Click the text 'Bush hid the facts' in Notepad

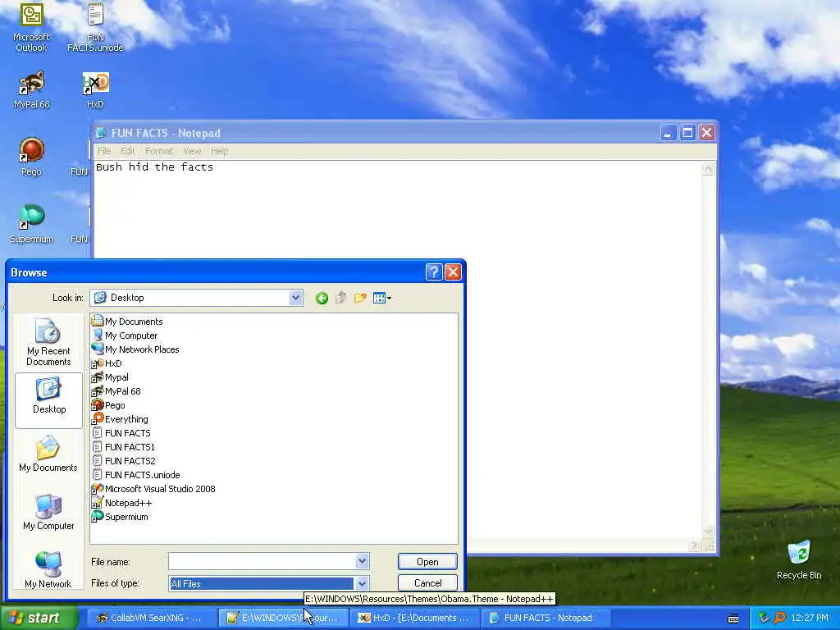point(154,167)
